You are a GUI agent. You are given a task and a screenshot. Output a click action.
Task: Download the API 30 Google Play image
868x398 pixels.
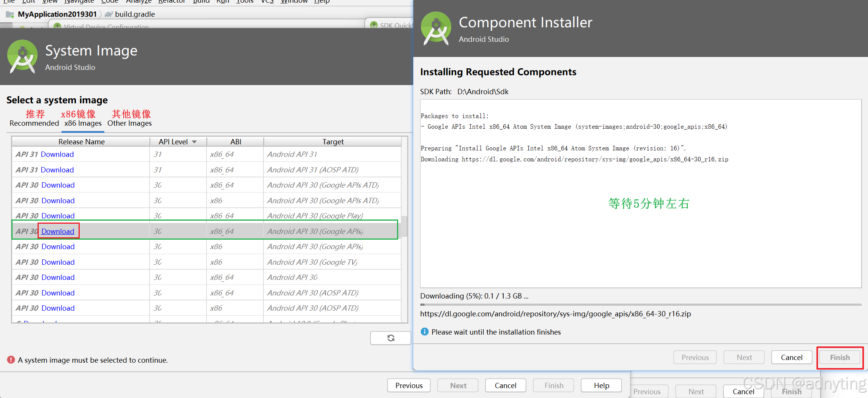click(58, 216)
